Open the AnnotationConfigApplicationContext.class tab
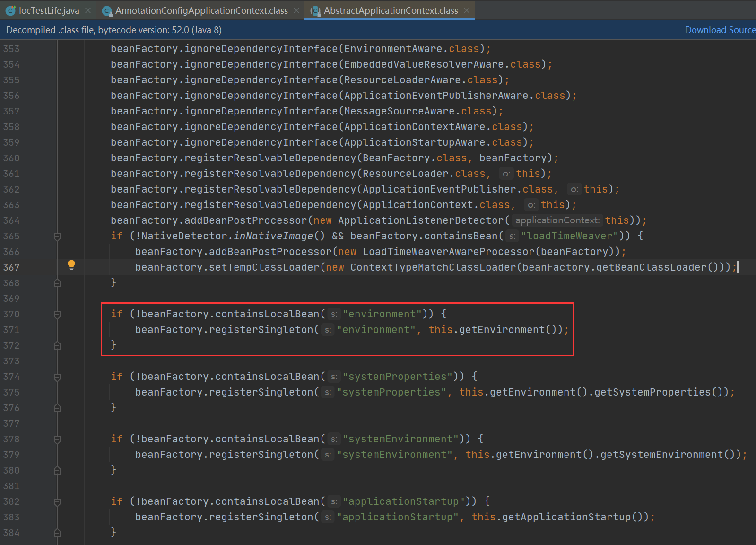Image resolution: width=756 pixels, height=545 pixels. (x=201, y=10)
